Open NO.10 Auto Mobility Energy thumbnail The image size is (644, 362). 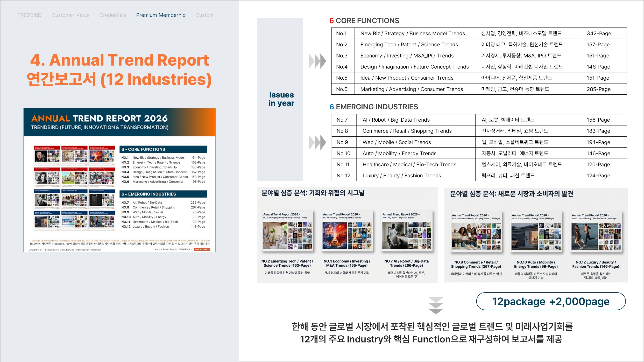tap(536, 232)
